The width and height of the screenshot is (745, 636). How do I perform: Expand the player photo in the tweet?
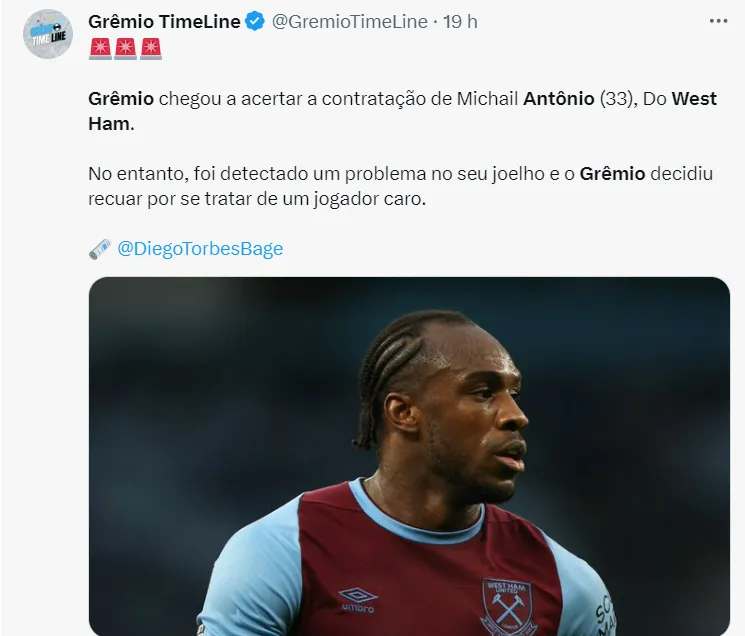(409, 455)
